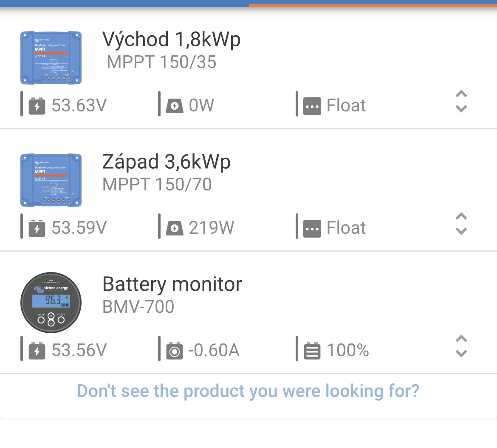Click Float state icon for Západ controller

point(312,228)
